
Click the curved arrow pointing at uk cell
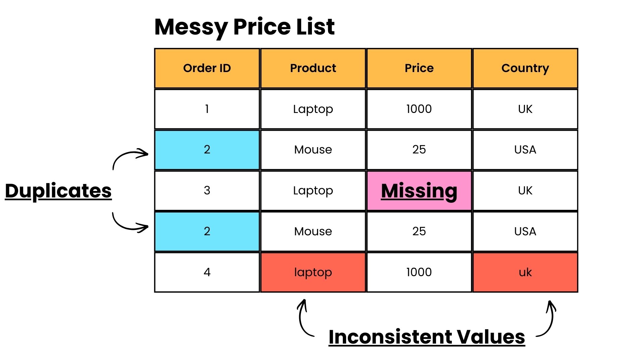(x=548, y=319)
